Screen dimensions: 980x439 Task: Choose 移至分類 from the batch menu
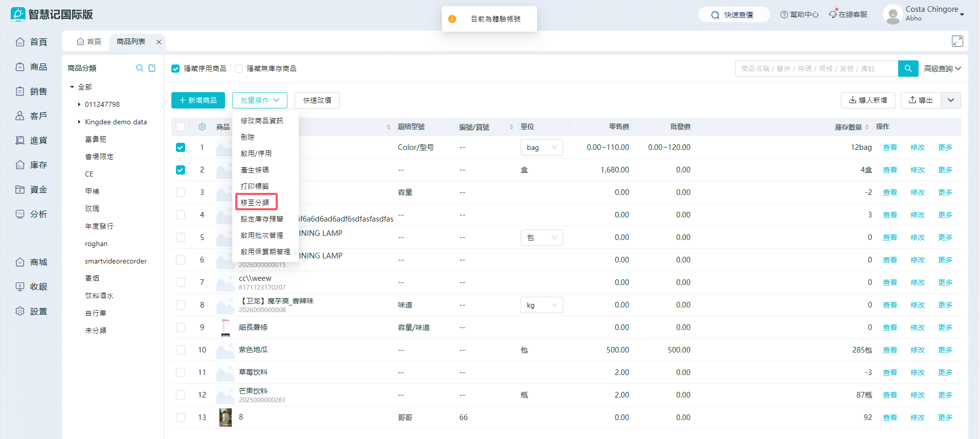(x=256, y=202)
